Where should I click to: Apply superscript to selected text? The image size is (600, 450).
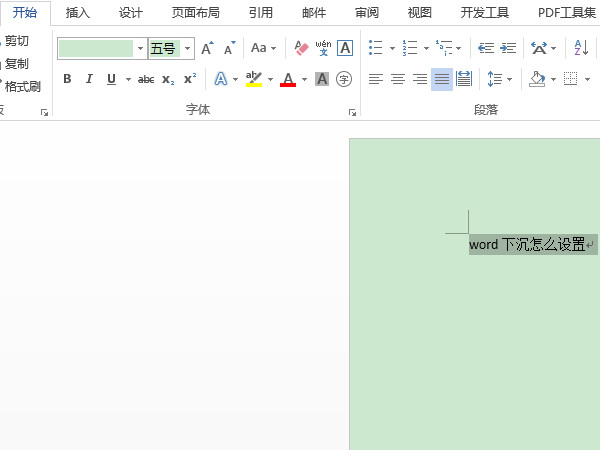tap(190, 79)
